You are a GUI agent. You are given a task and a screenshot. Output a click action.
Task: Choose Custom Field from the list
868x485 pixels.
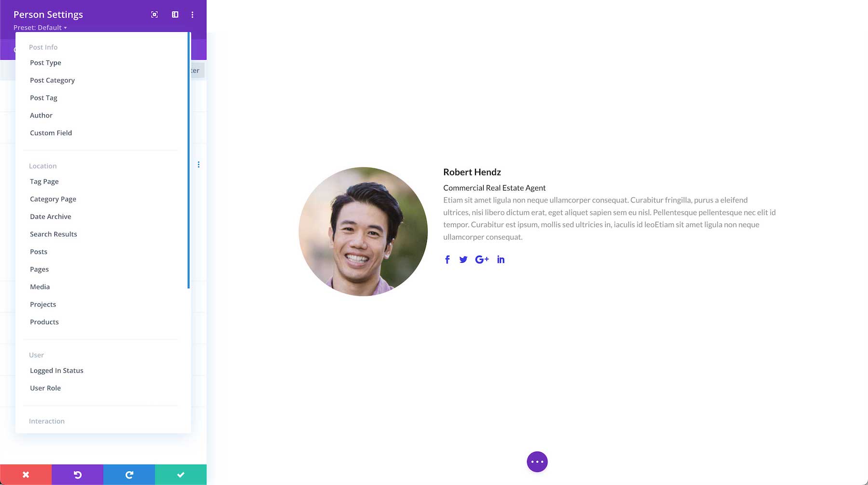click(x=51, y=133)
